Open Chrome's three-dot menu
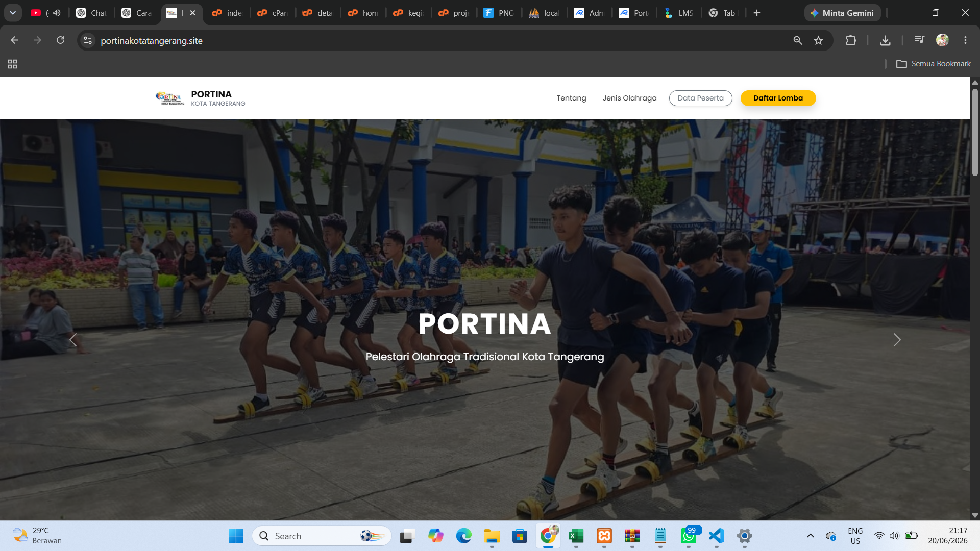 pyautogui.click(x=965, y=40)
